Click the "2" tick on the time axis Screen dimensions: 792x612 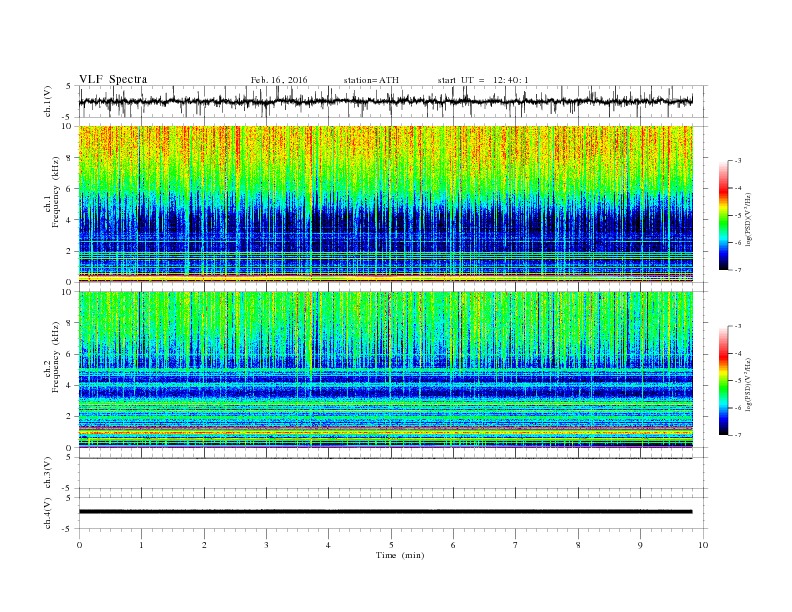[x=204, y=545]
